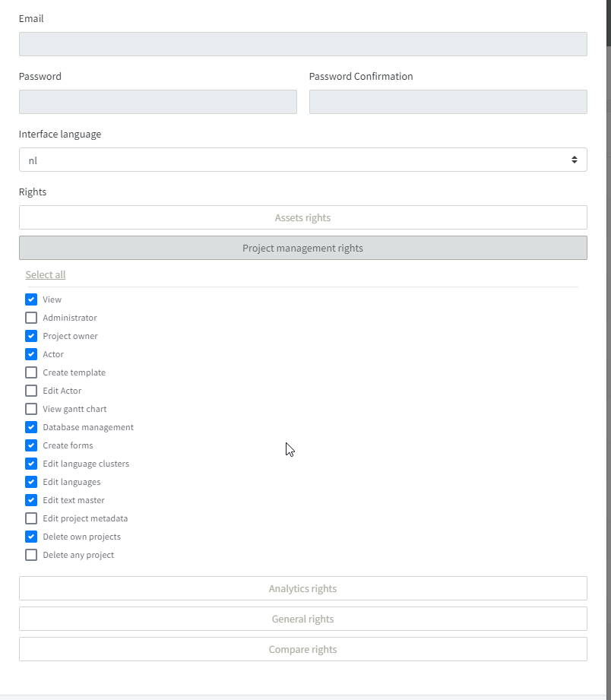Enable Delete any project right
This screenshot has height=700, width=611.
pos(31,555)
